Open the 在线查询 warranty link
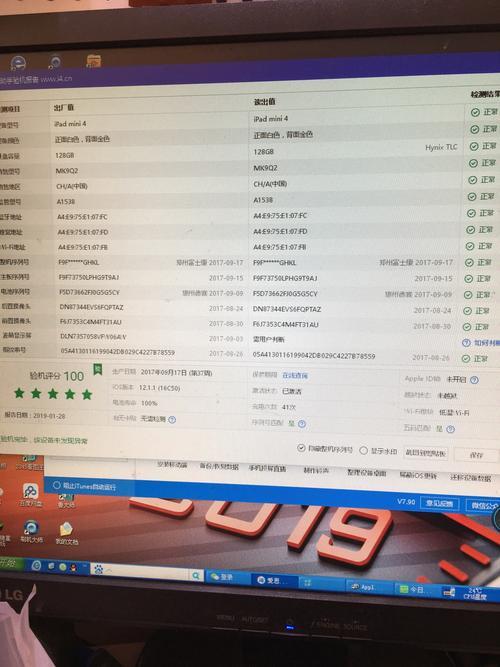 [x=295, y=376]
